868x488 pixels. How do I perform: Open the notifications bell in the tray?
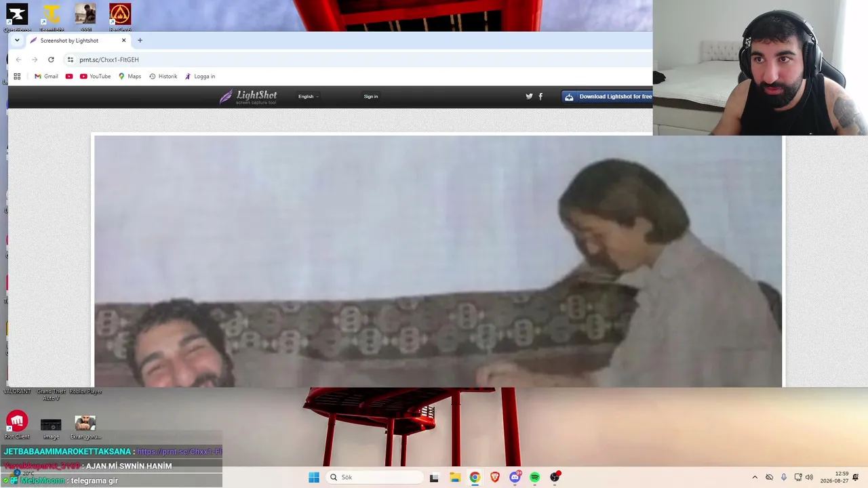point(857,477)
